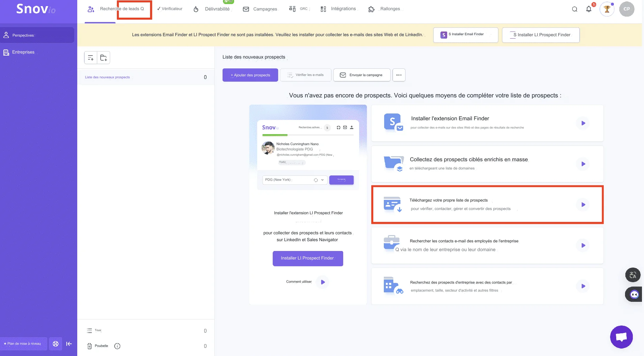The width and height of the screenshot is (644, 356).
Task: Select Liste des nouveaux prospects list row
Action: click(x=146, y=77)
